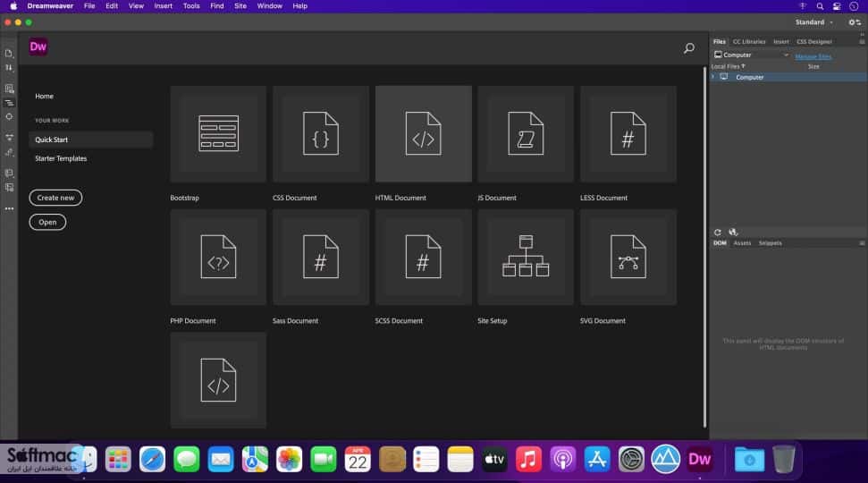Click the start screen vertical scrollbar
The width and height of the screenshot is (868, 483).
704,247
